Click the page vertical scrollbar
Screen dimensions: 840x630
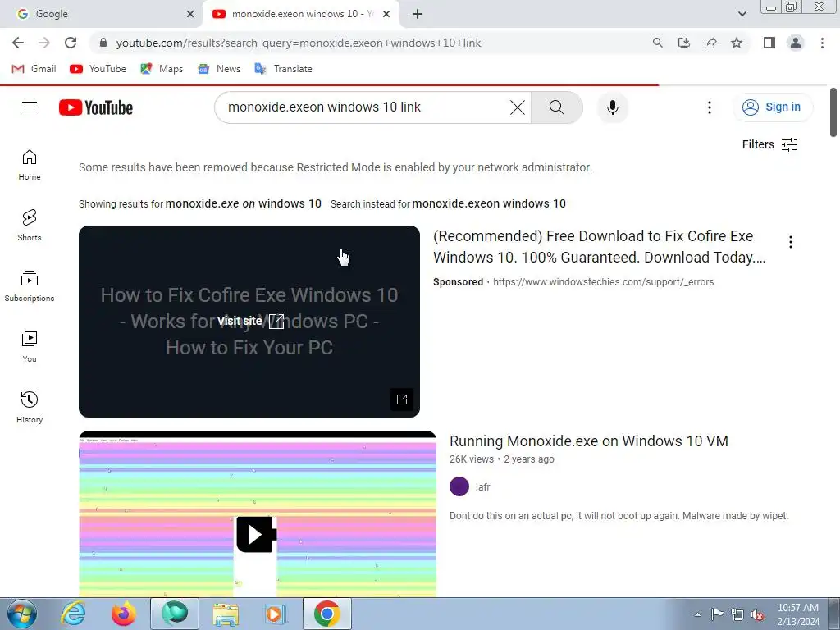[833, 112]
